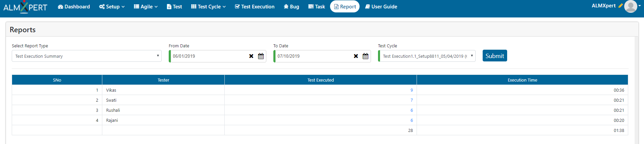The height and width of the screenshot is (144, 644).
Task: Clear the To Date value with the X icon
Action: tap(356, 56)
